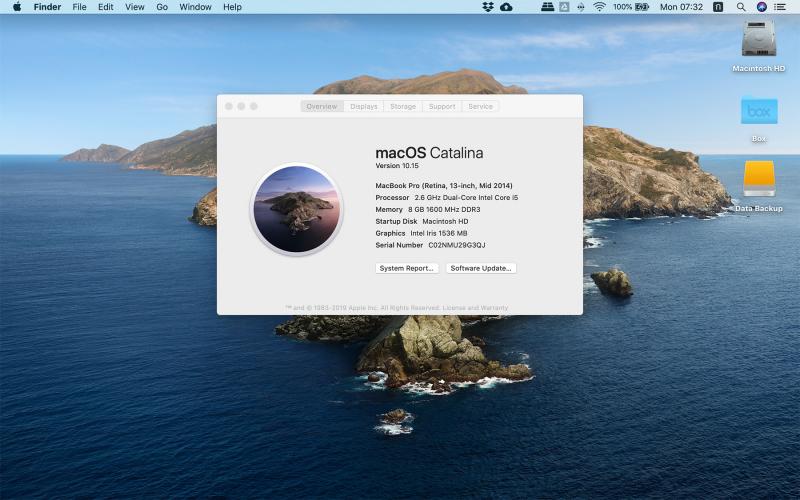This screenshot has height=500, width=800.
Task: Click the Processor 2.6 GHz line
Action: coord(447,197)
